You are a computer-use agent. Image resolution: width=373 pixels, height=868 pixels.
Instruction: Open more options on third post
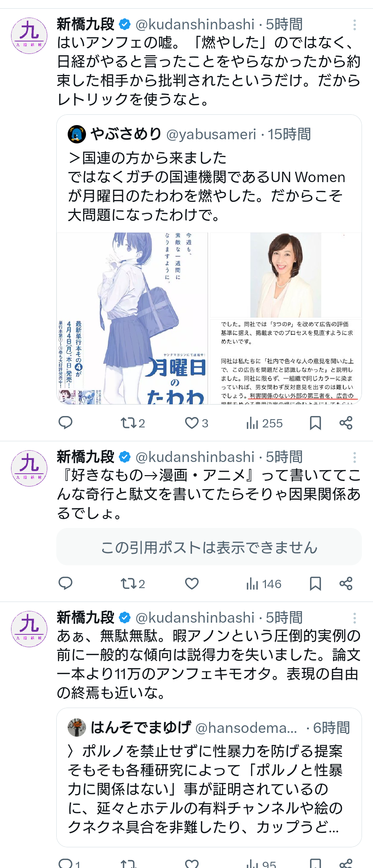354,618
